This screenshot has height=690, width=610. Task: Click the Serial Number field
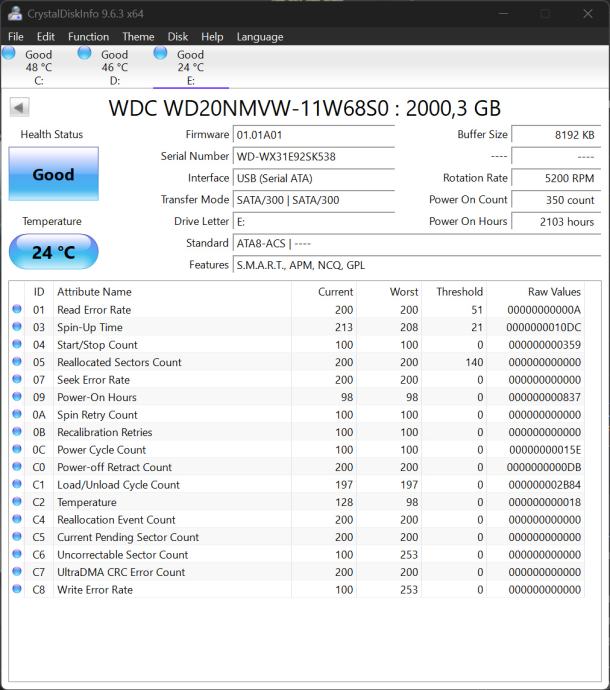pyautogui.click(x=314, y=157)
